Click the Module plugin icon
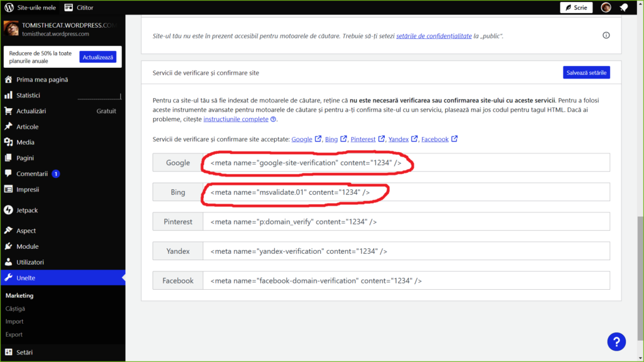644x362 pixels. (9, 246)
